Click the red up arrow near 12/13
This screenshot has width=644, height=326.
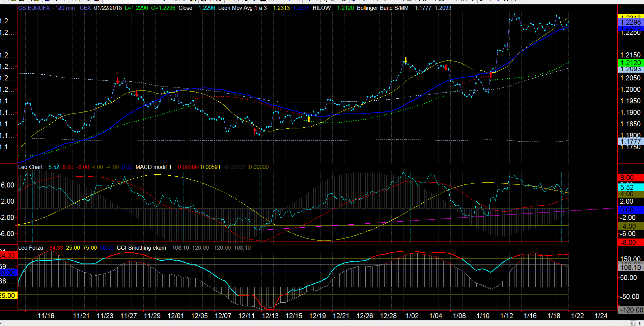tap(255, 131)
